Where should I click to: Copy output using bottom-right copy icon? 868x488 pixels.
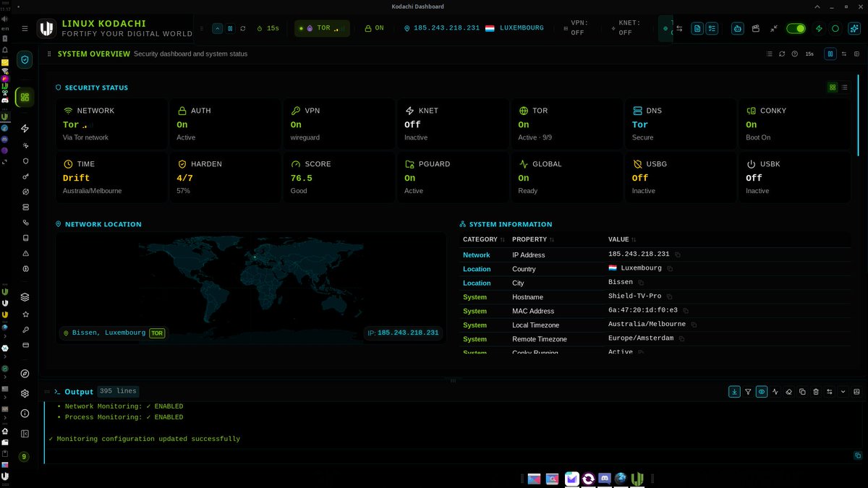[858, 455]
